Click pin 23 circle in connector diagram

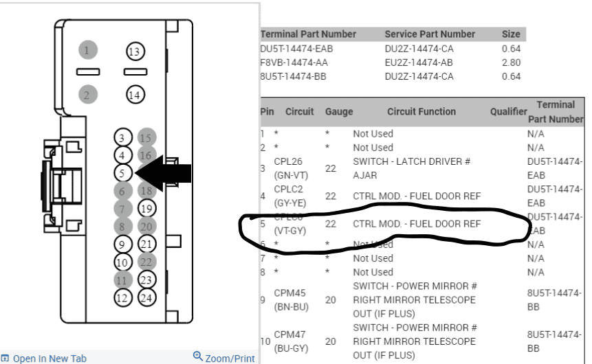147,280
